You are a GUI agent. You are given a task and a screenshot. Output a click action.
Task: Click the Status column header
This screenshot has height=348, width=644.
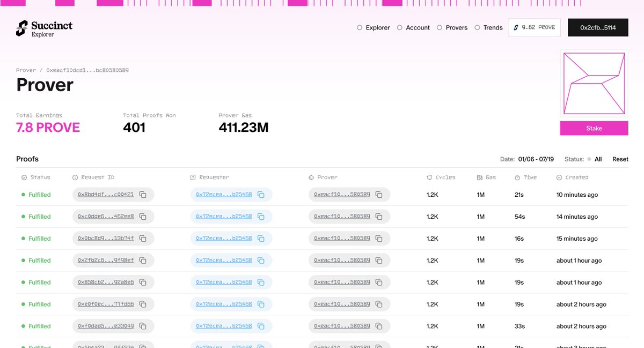pos(36,177)
